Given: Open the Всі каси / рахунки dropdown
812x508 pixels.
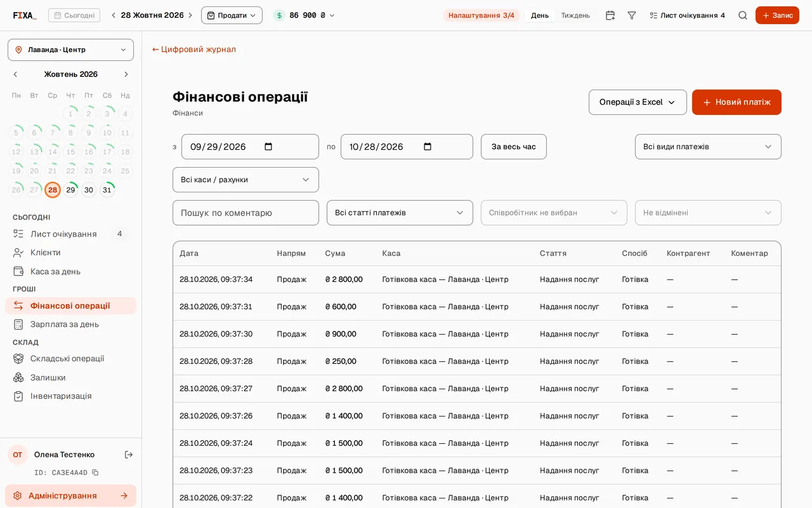Looking at the screenshot, I should pyautogui.click(x=246, y=180).
